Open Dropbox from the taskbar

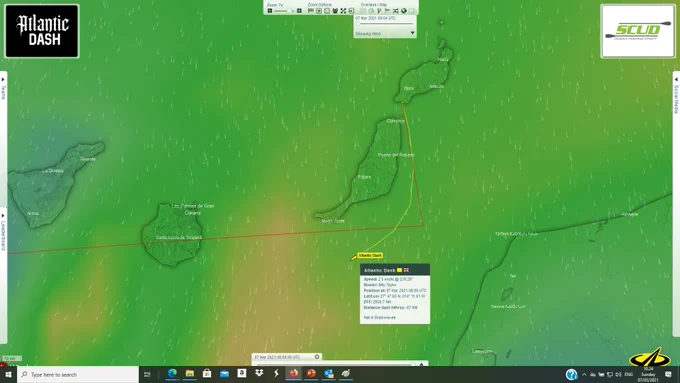click(x=259, y=373)
